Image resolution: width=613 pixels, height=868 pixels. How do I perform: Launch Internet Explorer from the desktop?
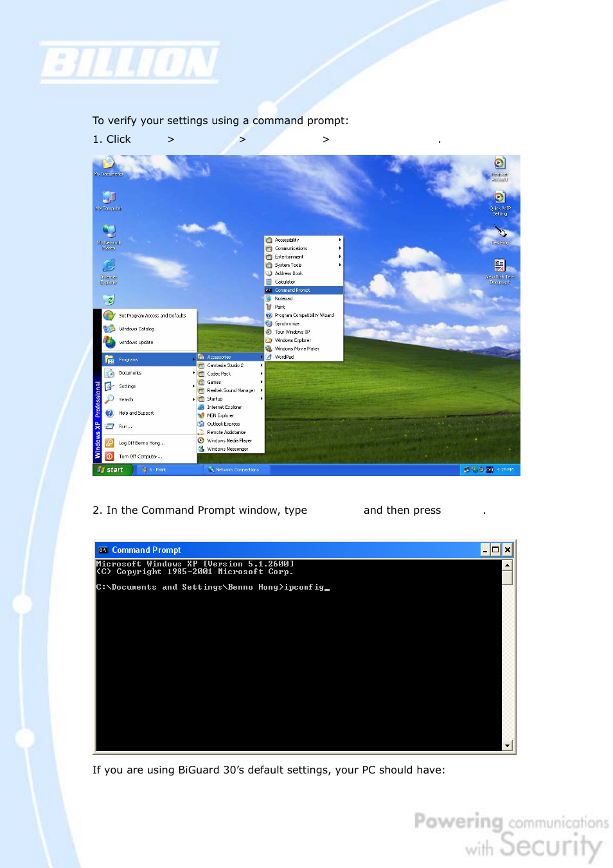[x=109, y=266]
